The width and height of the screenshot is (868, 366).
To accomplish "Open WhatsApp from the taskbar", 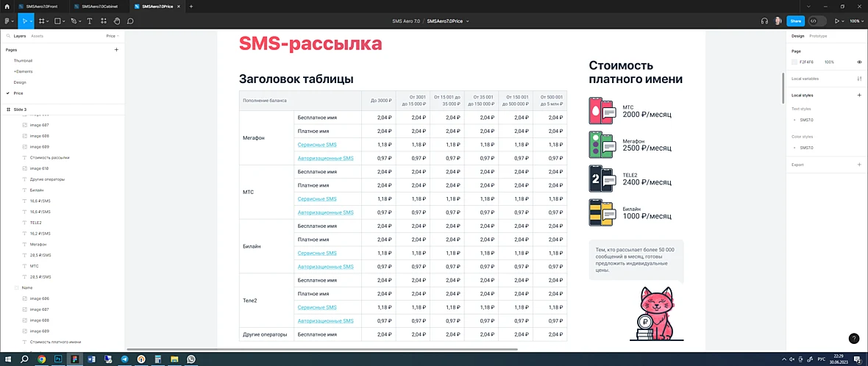I will [191, 359].
